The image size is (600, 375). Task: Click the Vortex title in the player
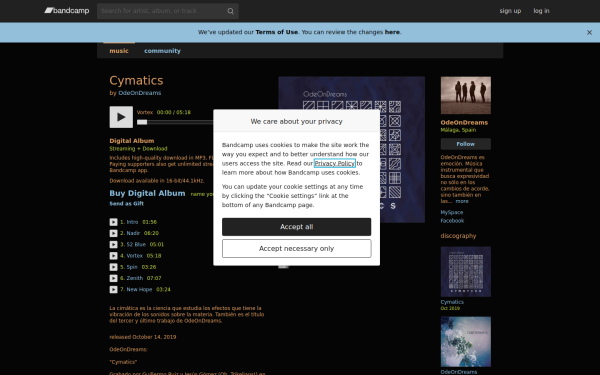145,112
